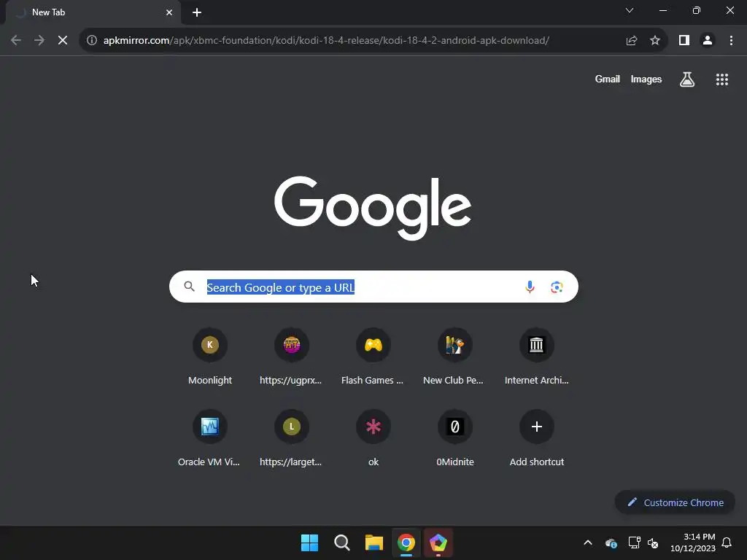Open the Oracle VM Vi... shortcut
Screen dimensions: 747x560
[210, 438]
